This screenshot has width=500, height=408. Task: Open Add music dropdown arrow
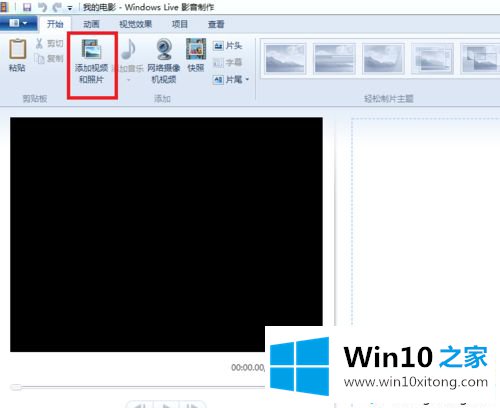coord(129,80)
